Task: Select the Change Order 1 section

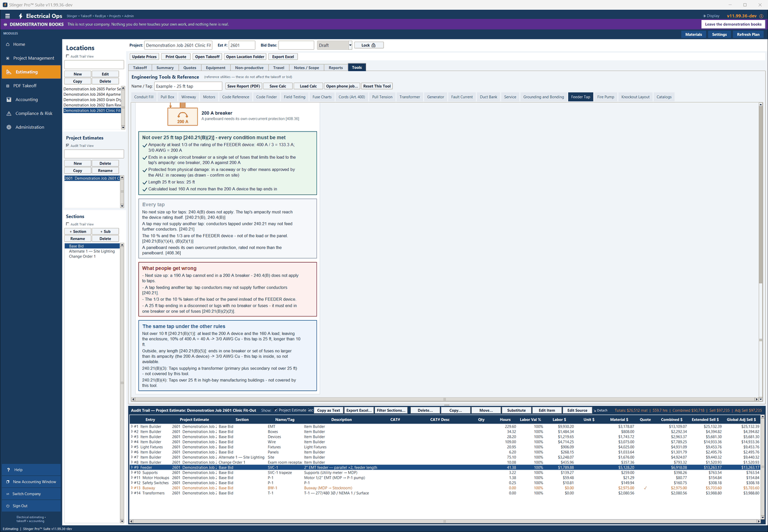Action: coord(82,257)
